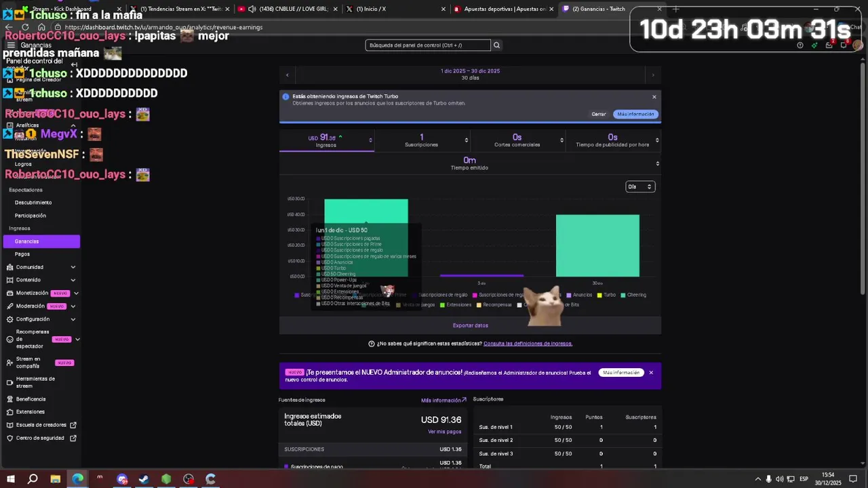Select the Suscripciones metric tab
The height and width of the screenshot is (488, 868).
(422, 140)
